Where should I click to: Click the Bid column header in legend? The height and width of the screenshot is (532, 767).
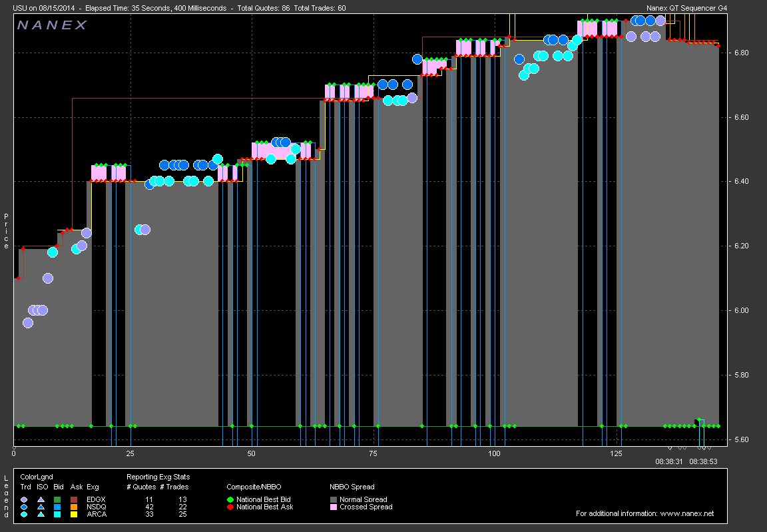point(58,487)
